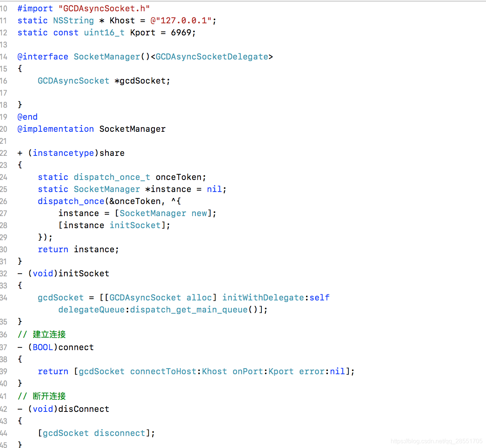Image resolution: width=486 pixels, height=448 pixels.
Task: Click line number 14 in gutter
Action: [3, 56]
